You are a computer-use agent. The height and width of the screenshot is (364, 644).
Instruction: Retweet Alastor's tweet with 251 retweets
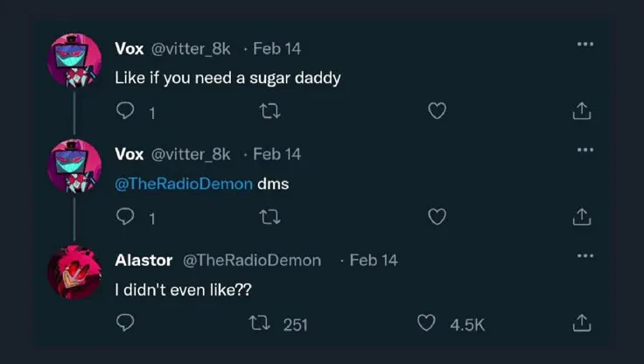click(x=260, y=324)
